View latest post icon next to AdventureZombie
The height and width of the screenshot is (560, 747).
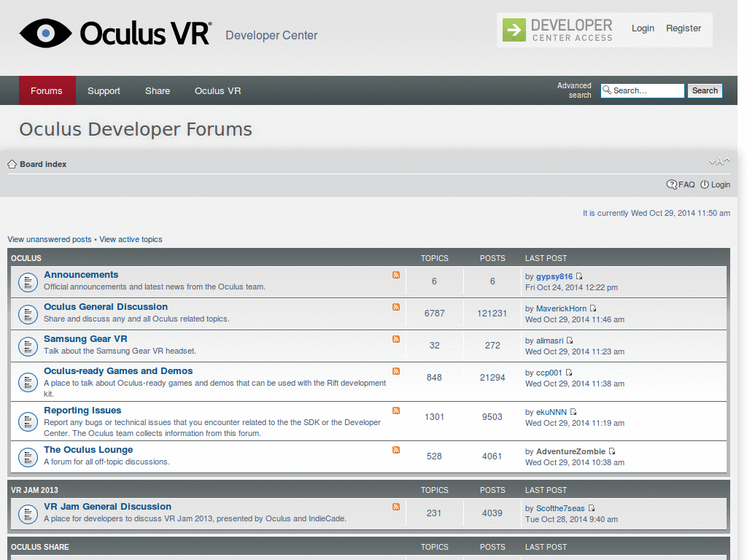612,451
